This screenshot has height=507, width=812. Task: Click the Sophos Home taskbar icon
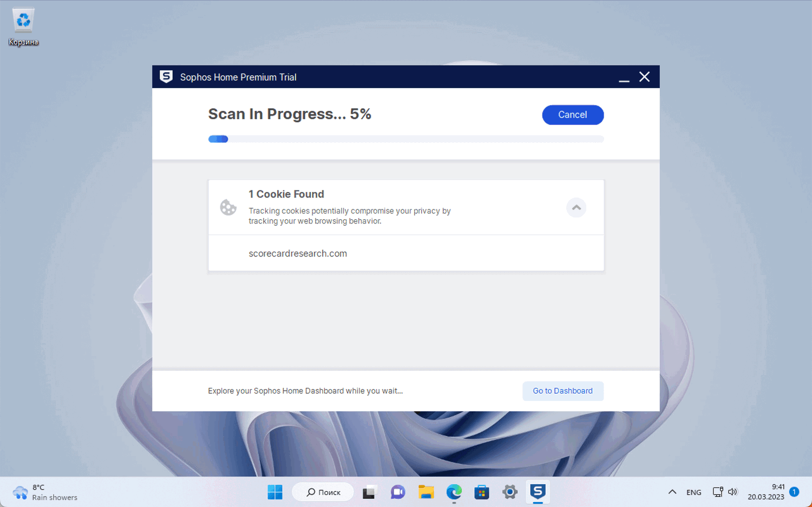[538, 492]
